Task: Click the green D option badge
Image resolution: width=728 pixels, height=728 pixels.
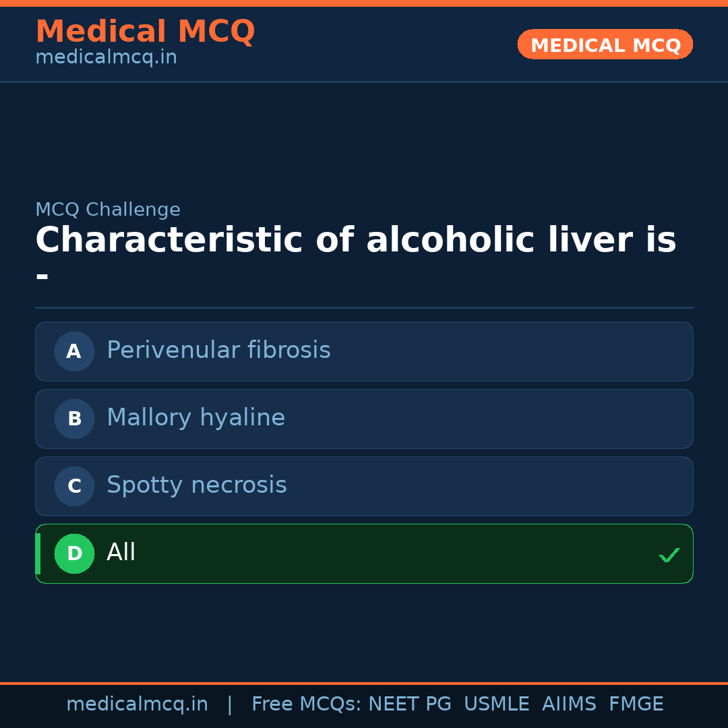Action: coord(74,553)
